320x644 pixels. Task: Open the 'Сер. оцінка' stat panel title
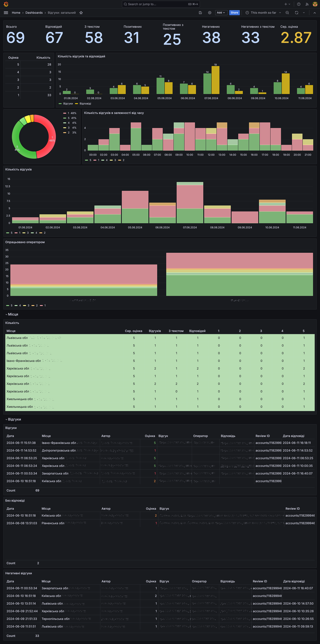pyautogui.click(x=289, y=27)
